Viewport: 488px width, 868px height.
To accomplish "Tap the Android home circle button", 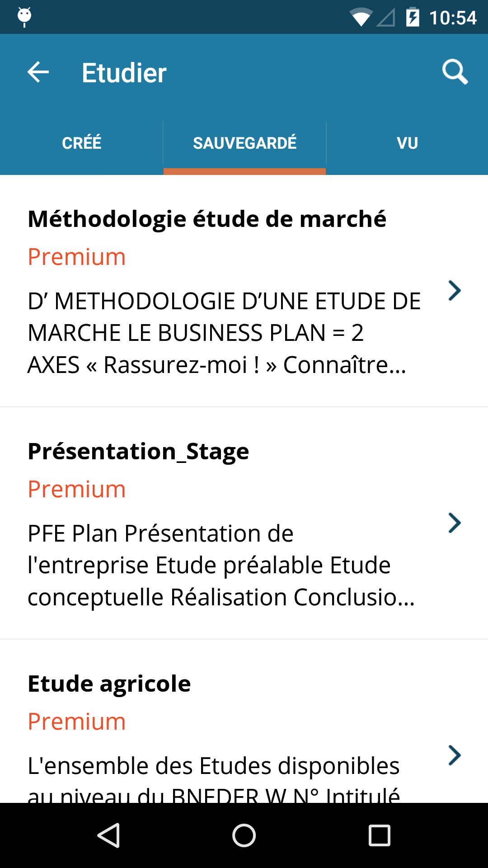I will pos(244,835).
